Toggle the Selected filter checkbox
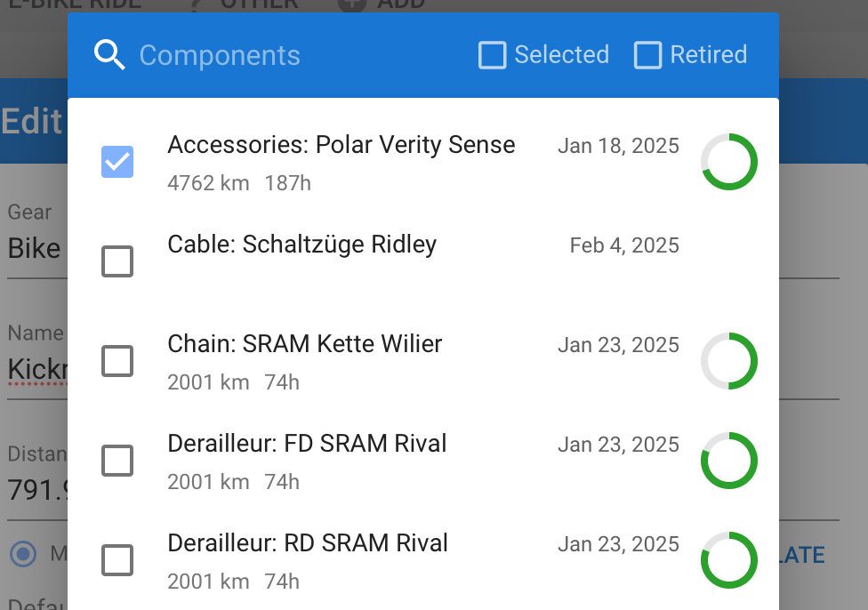The image size is (868, 610). point(493,55)
